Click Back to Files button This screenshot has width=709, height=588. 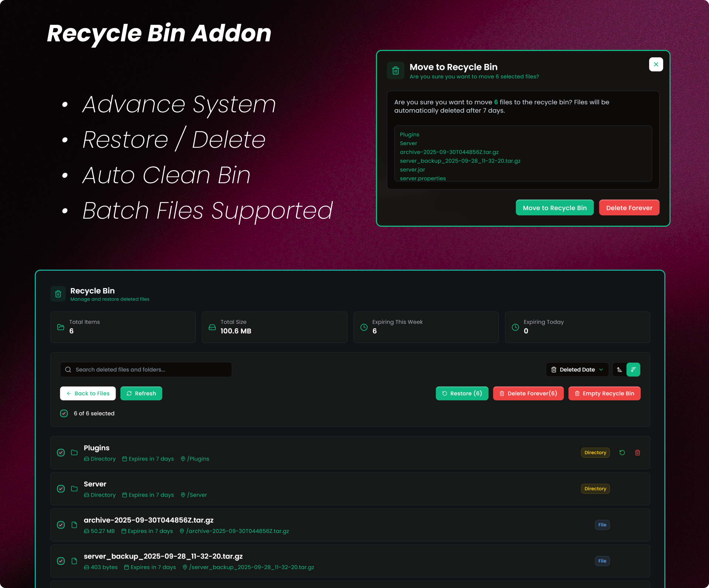tap(88, 393)
